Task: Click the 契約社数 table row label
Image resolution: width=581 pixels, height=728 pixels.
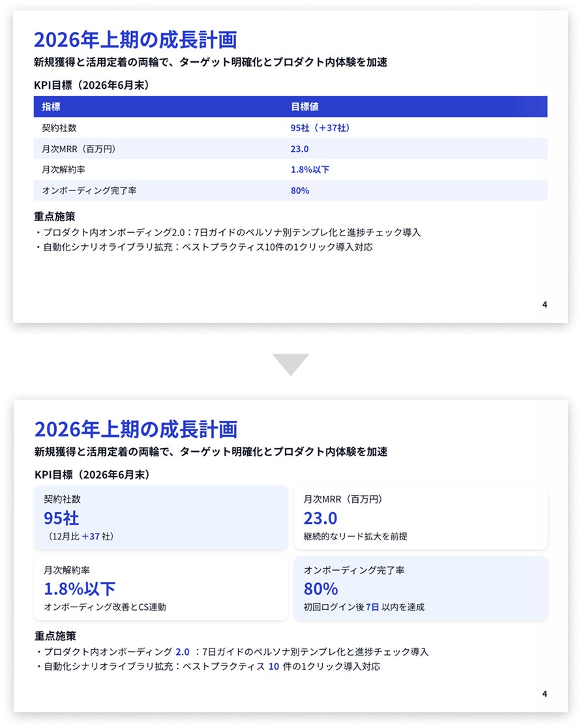Action: 59,128
